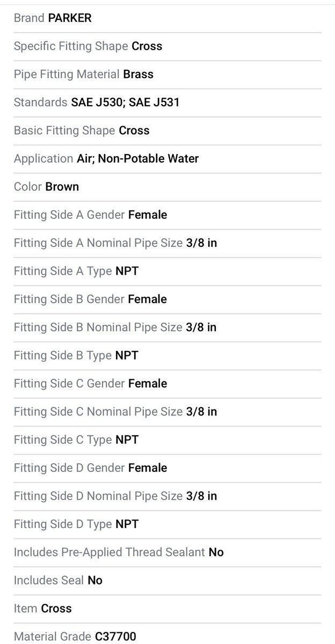Click Material Grade C37700 value
The image size is (335, 644).
[x=115, y=636]
